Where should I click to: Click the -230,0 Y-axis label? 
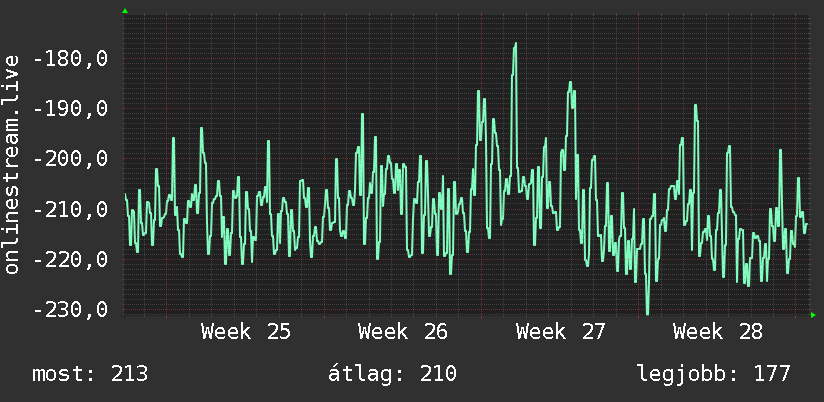70,309
